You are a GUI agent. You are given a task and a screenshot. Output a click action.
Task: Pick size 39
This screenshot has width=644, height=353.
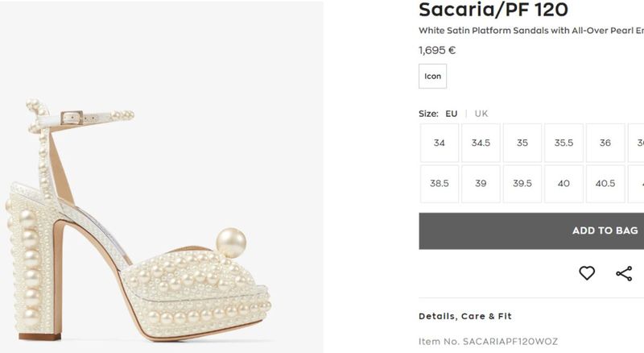[481, 184]
